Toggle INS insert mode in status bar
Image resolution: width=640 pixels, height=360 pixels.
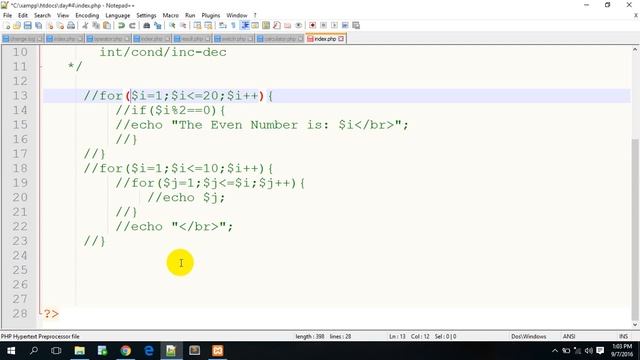(x=623, y=336)
